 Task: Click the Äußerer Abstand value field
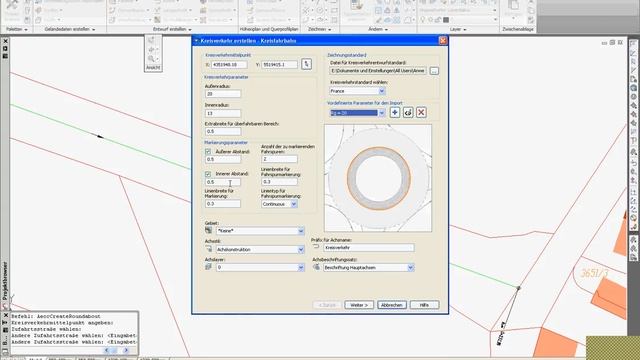click(x=223, y=159)
